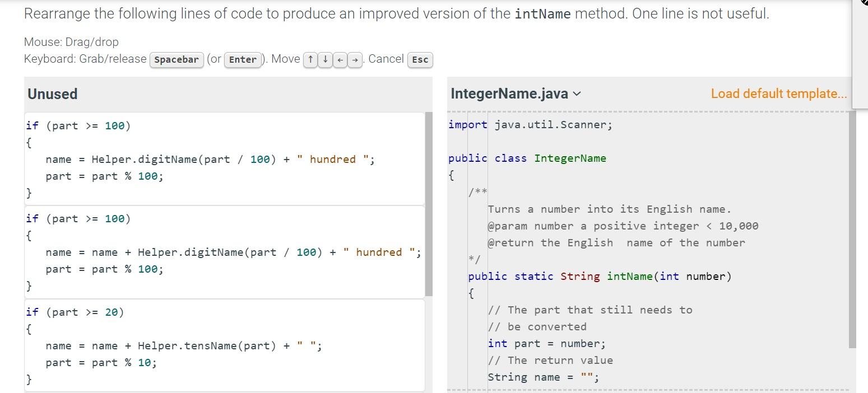Screen dimensions: 868x393
Task: Click the 'Mouse: Drag/drop' instruction text
Action: coord(71,42)
